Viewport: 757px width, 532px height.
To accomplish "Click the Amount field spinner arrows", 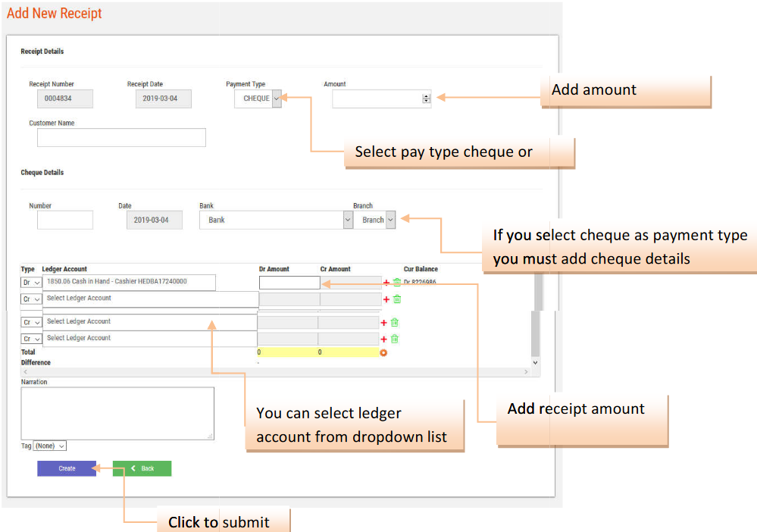I will pos(426,99).
